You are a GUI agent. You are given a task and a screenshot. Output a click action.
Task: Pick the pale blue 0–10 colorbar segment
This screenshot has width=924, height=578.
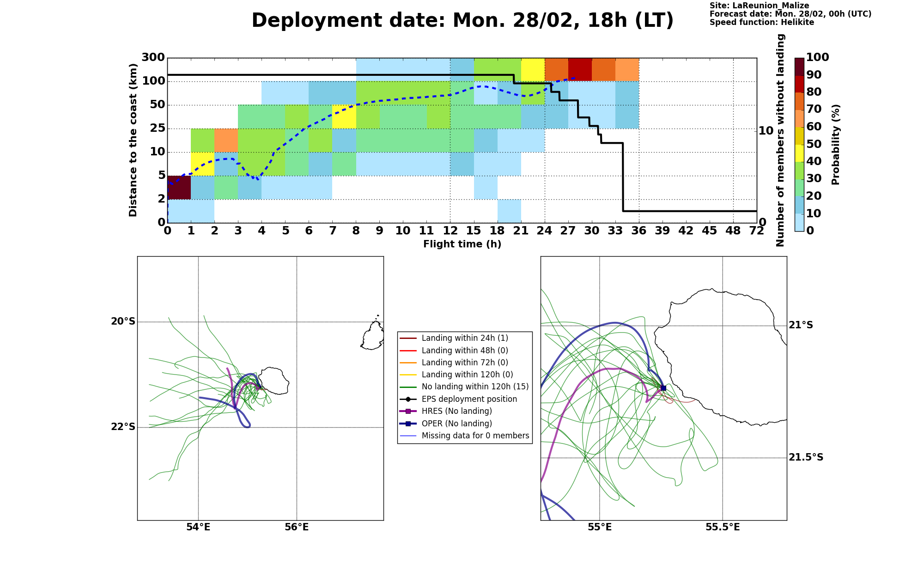tap(799, 222)
